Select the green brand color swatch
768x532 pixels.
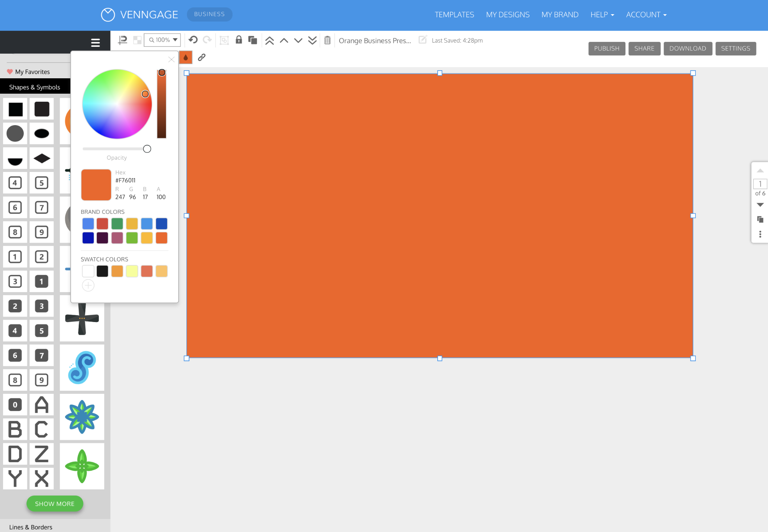[117, 223]
